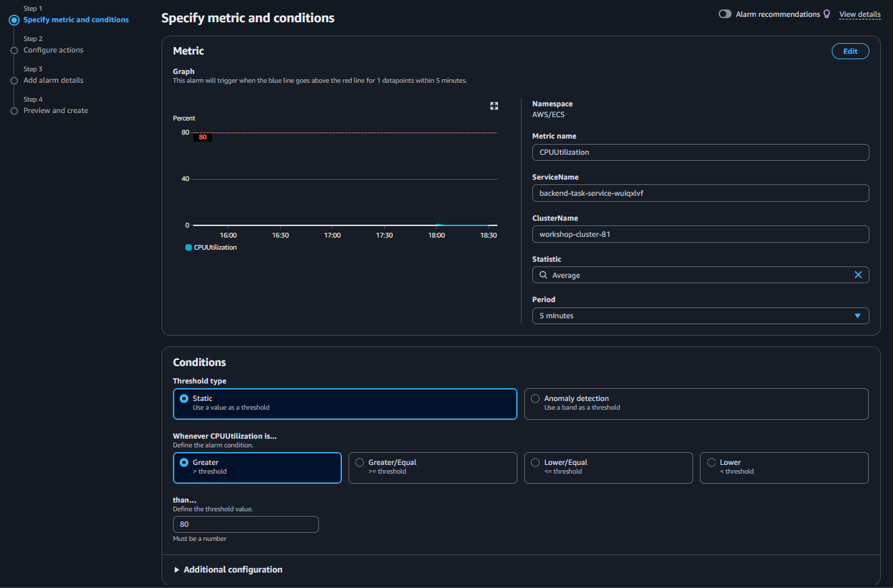Navigate to the Preview and create step
Image resolution: width=893 pixels, height=588 pixels.
tap(55, 110)
